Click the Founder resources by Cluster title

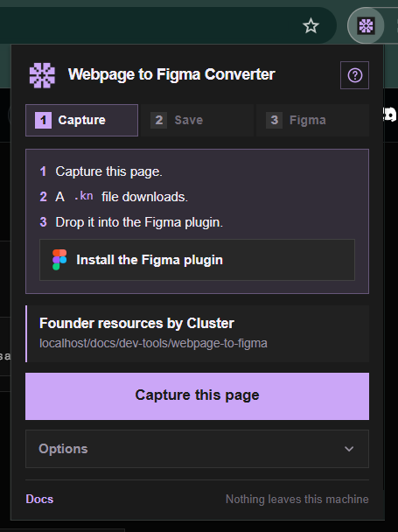click(x=136, y=324)
